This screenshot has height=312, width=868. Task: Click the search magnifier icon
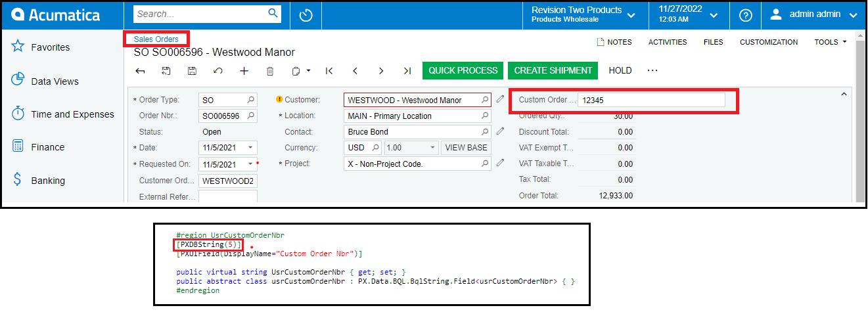[x=273, y=13]
